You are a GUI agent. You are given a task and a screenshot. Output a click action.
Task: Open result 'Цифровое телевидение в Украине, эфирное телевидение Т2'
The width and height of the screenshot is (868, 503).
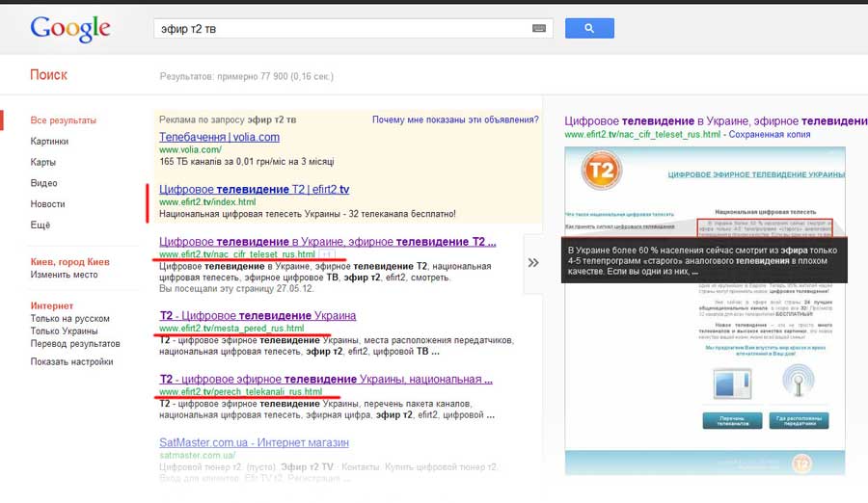pyautogui.click(x=327, y=242)
